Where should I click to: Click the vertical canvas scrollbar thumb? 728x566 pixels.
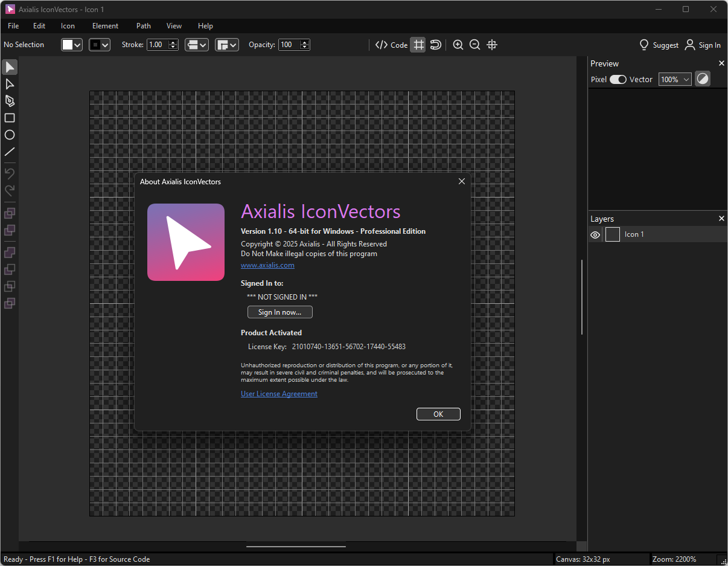point(582,297)
